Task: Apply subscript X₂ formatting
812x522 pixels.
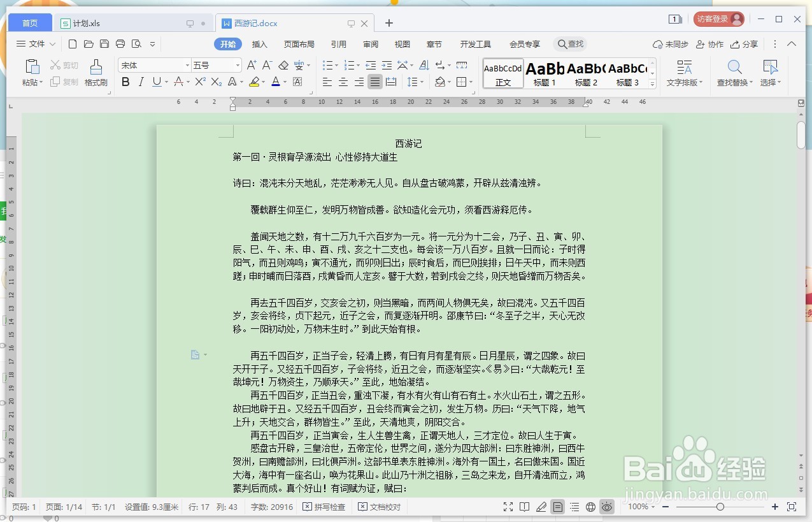Action: tap(217, 82)
